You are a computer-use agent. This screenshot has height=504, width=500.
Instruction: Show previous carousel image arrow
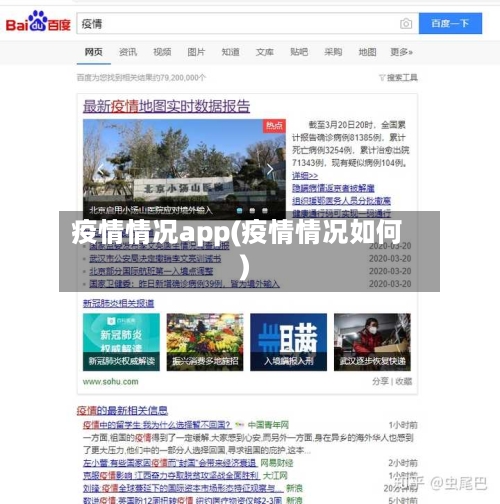(x=100, y=170)
